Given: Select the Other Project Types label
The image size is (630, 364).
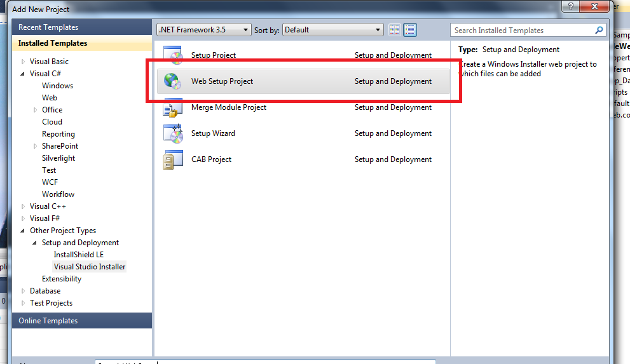Looking at the screenshot, I should 63,231.
